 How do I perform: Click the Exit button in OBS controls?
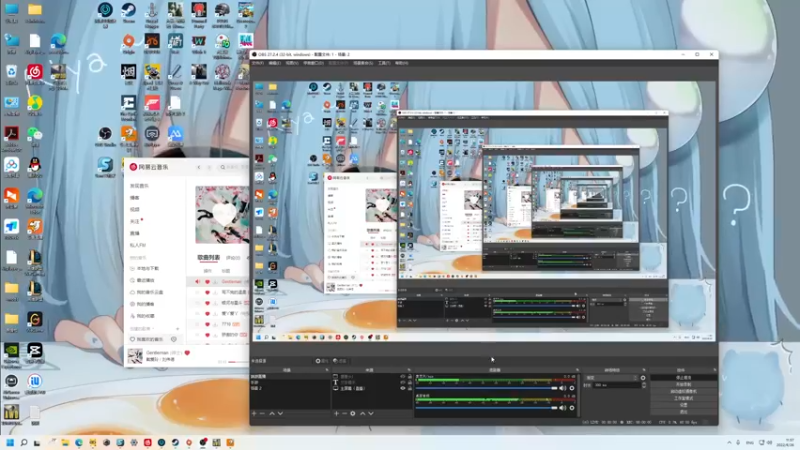pos(684,411)
